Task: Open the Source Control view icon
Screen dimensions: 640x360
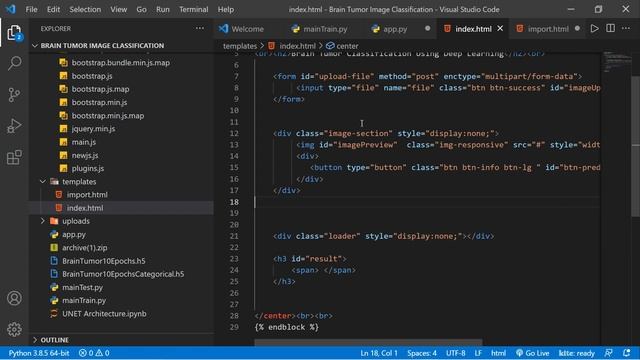Action: (x=14, y=95)
